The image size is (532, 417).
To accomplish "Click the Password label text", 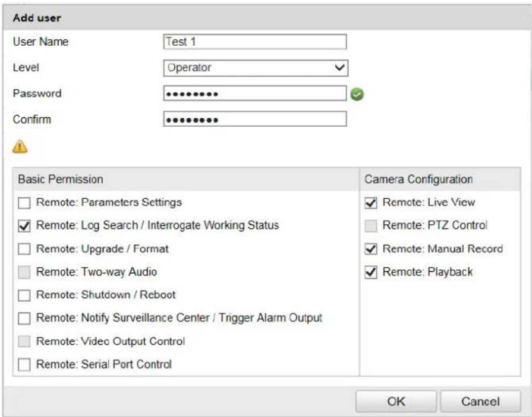I will coord(37,93).
